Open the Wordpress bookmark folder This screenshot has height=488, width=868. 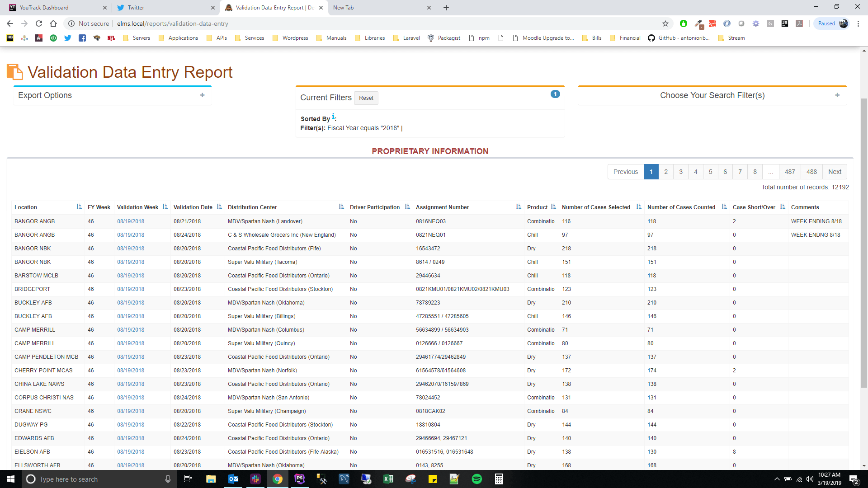tap(290, 38)
